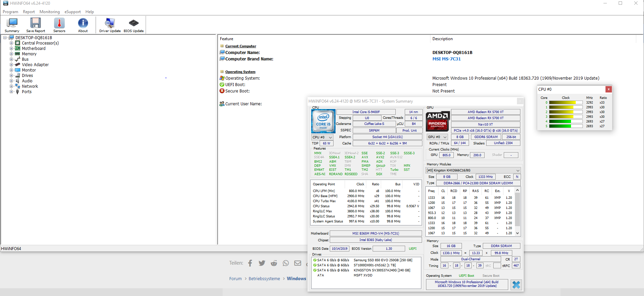Expand the Bus tree node
Screen dimensions: 644x296
11,59
